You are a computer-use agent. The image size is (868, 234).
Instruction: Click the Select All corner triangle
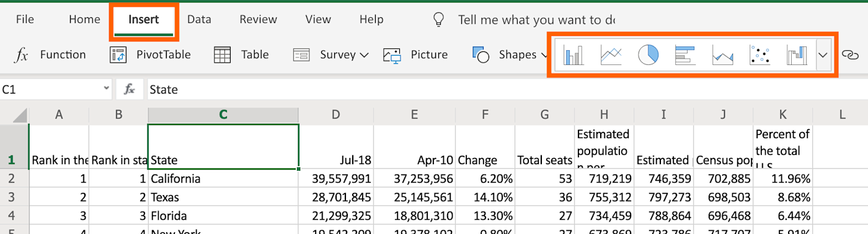[19, 115]
